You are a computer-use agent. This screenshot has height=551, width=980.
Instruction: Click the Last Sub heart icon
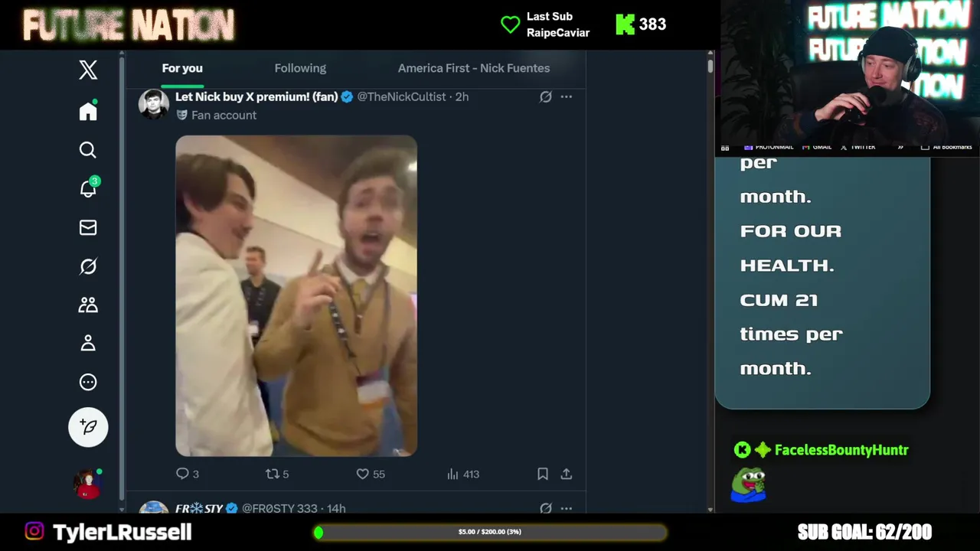coord(511,24)
